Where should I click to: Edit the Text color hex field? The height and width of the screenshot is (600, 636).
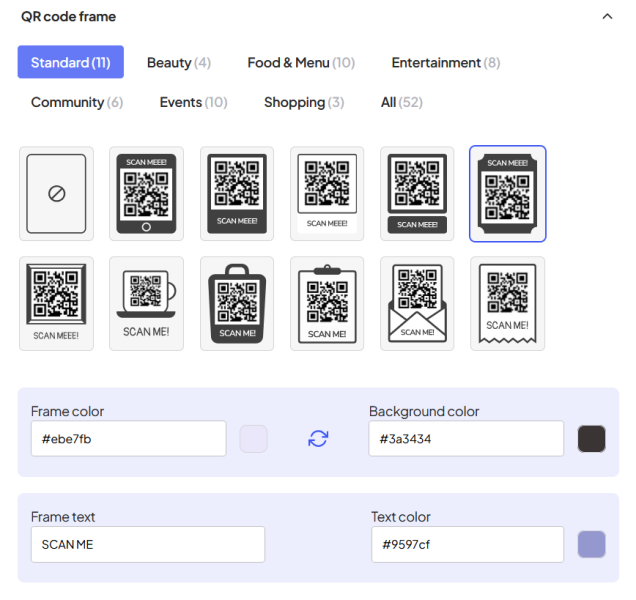(468, 544)
